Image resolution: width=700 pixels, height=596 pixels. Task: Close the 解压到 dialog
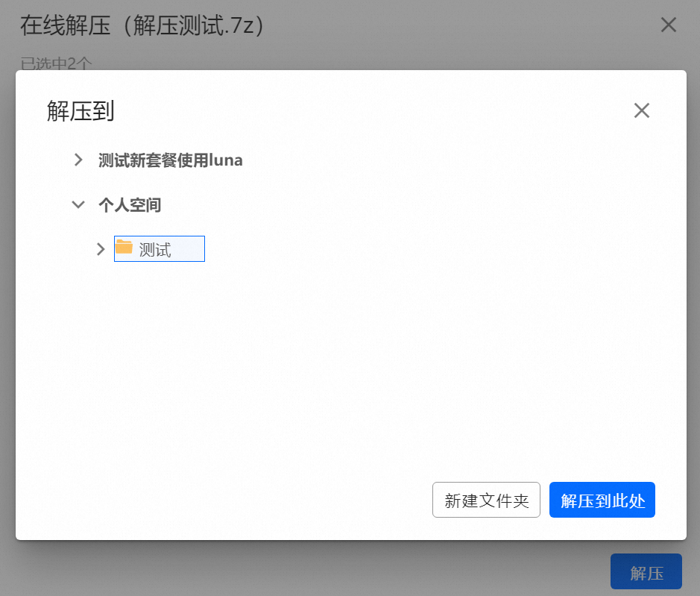tap(642, 110)
